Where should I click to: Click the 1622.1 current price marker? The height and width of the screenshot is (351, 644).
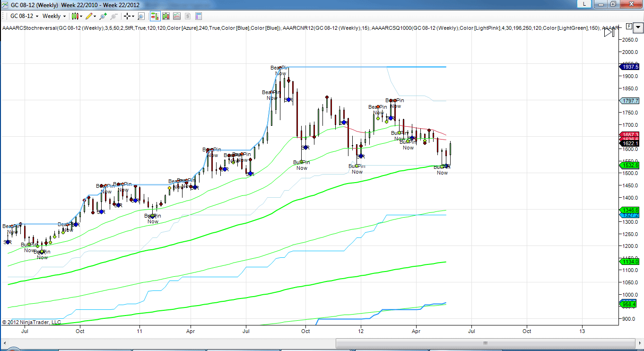pos(628,143)
